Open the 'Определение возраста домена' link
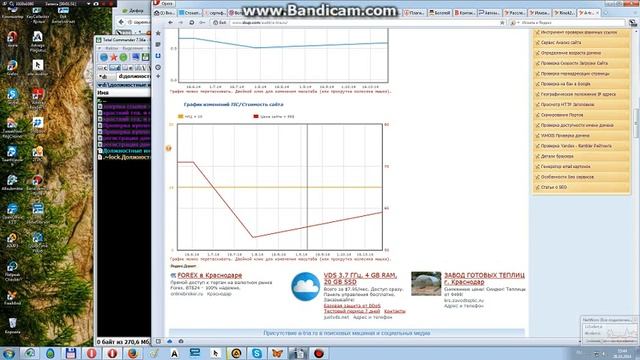The width and height of the screenshot is (640, 360). (571, 53)
